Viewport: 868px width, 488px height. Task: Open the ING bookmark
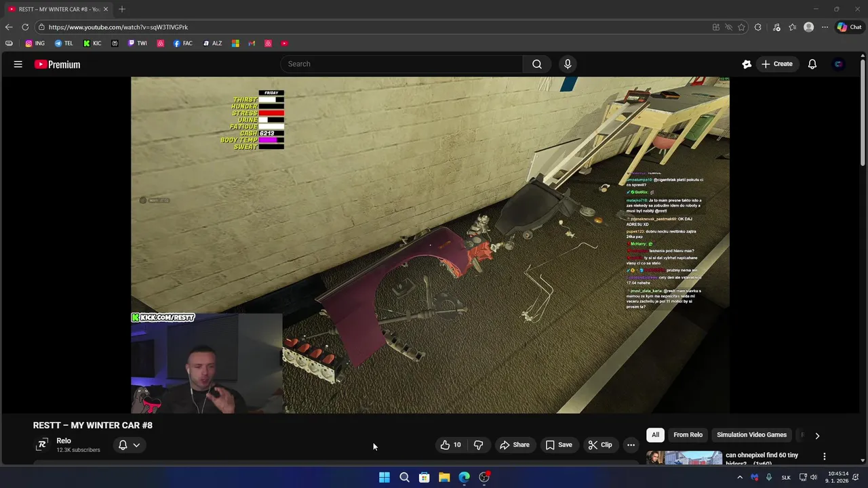(x=35, y=43)
